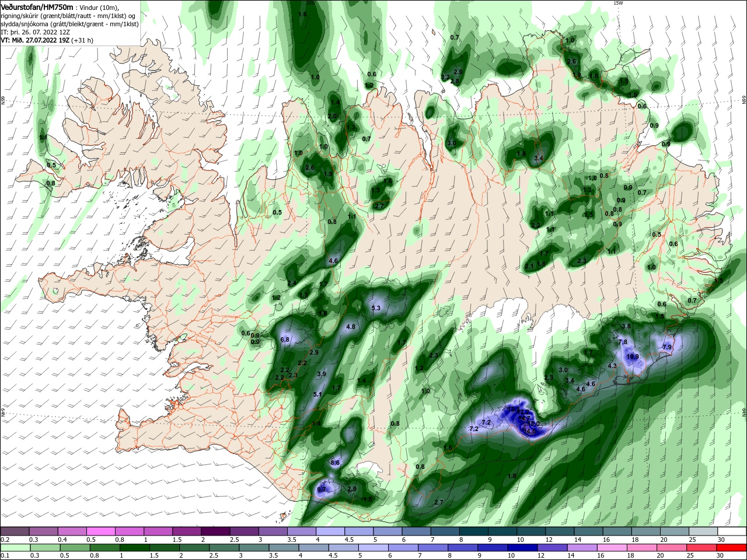Click the pale green lower-row swatch labeled 0.1
Viewport: 747px width, 560px height.
[x=15, y=547]
